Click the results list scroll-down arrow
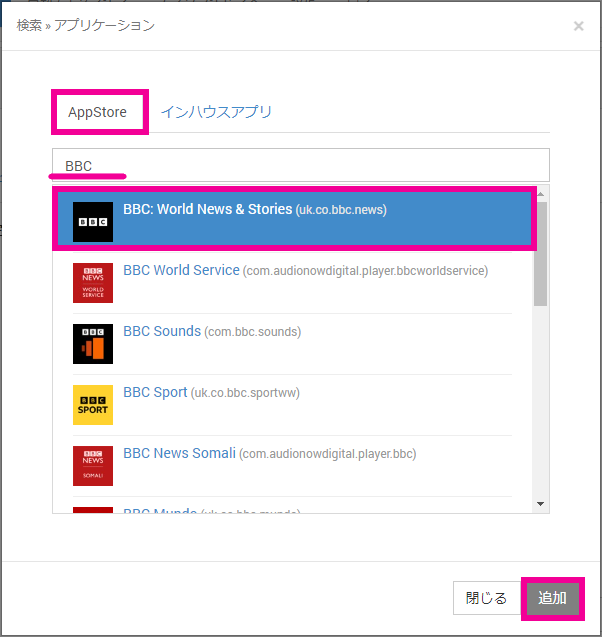 click(x=541, y=504)
